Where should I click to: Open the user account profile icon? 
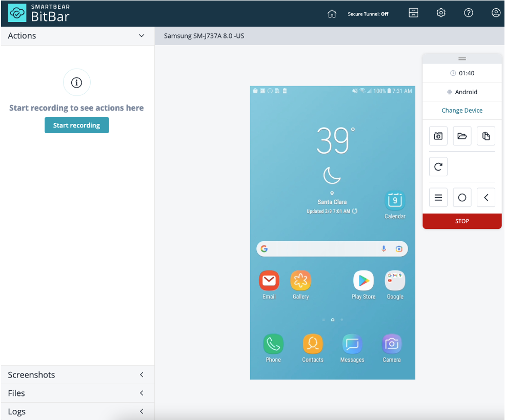pos(495,13)
